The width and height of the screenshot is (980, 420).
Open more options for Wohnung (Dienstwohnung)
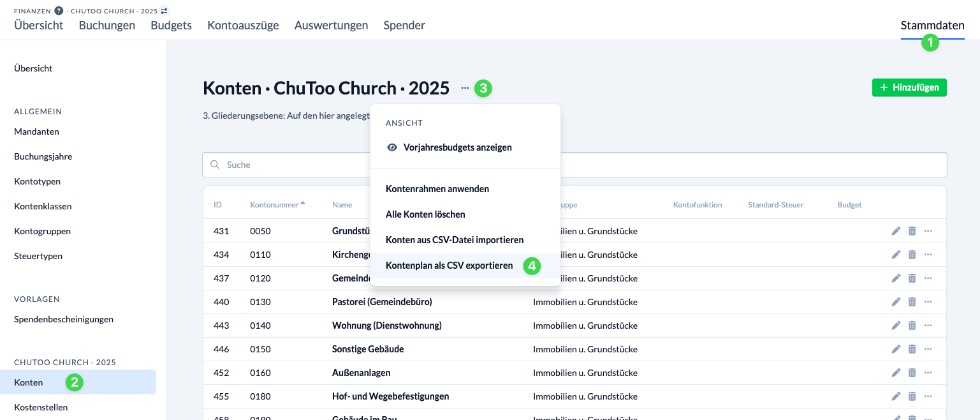928,326
